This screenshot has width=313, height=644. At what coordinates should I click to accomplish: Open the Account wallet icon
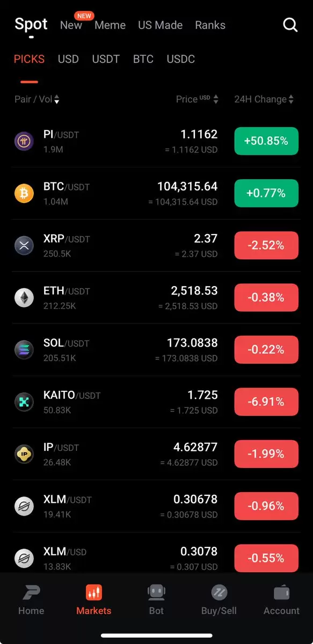coord(281,592)
